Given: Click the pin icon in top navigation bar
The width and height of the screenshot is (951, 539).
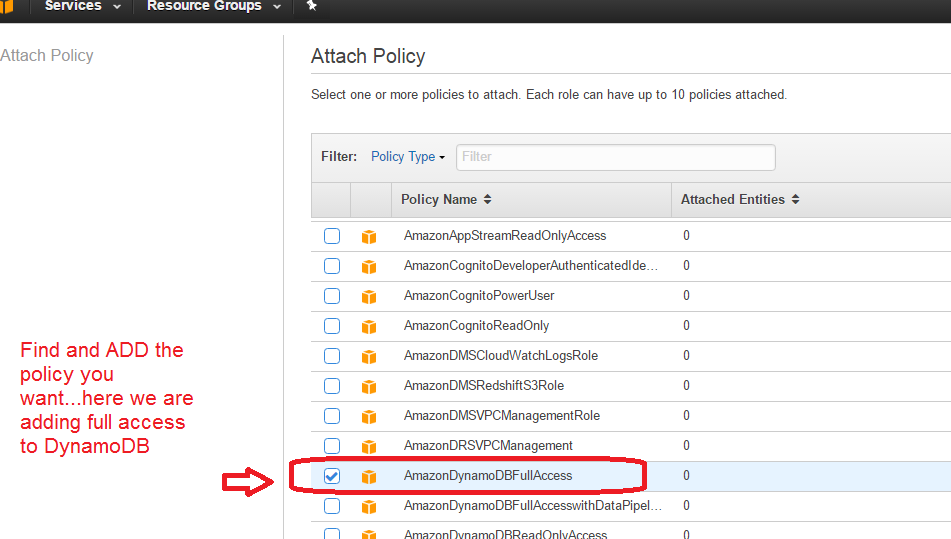Looking at the screenshot, I should coord(312,6).
